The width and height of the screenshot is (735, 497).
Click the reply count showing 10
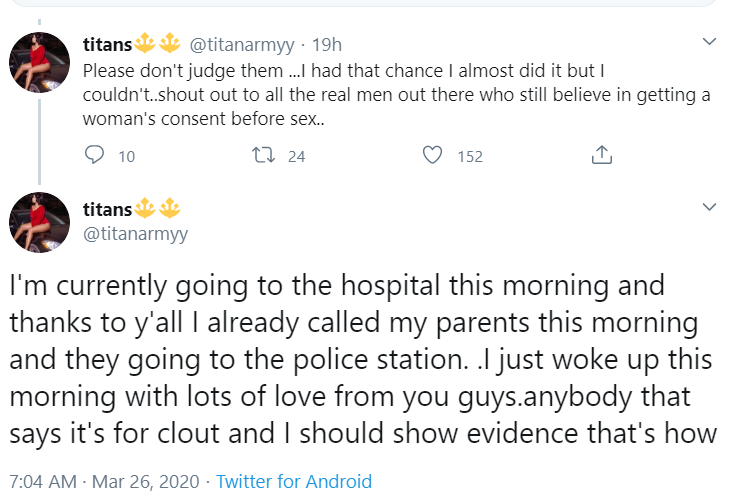pos(126,156)
